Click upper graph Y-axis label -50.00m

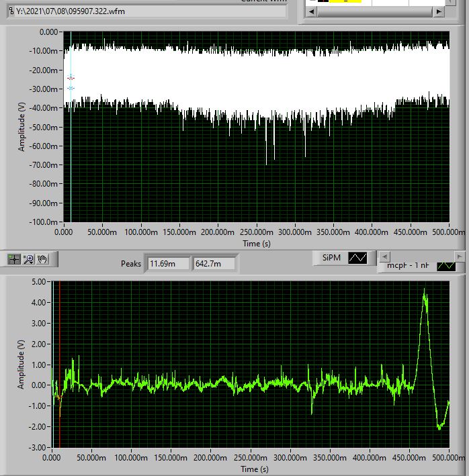(44, 127)
